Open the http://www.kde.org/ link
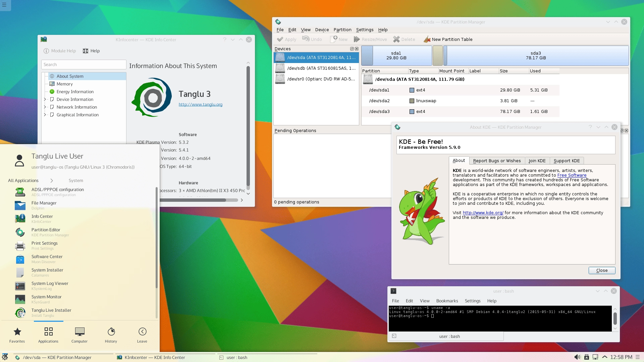 click(x=483, y=213)
